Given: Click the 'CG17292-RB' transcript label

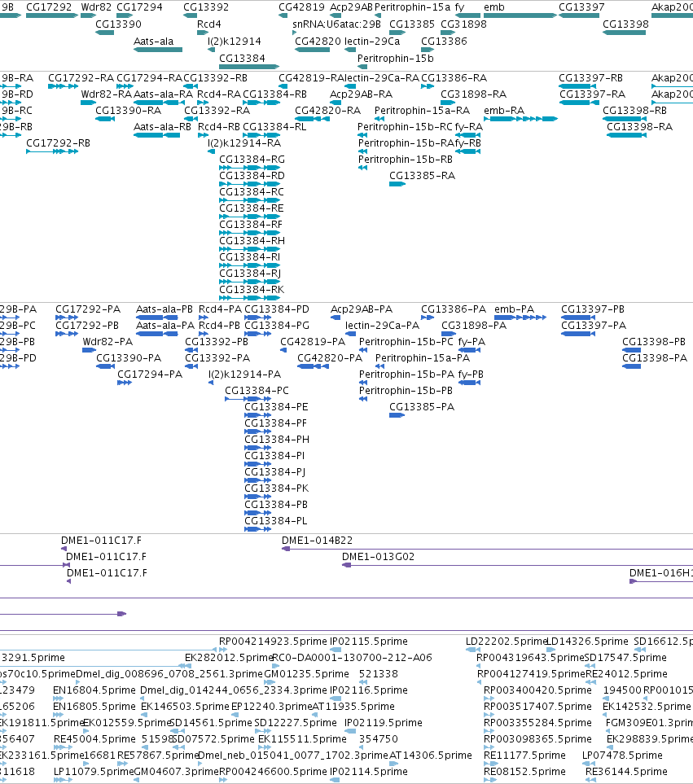Looking at the screenshot, I should pyautogui.click(x=58, y=143).
